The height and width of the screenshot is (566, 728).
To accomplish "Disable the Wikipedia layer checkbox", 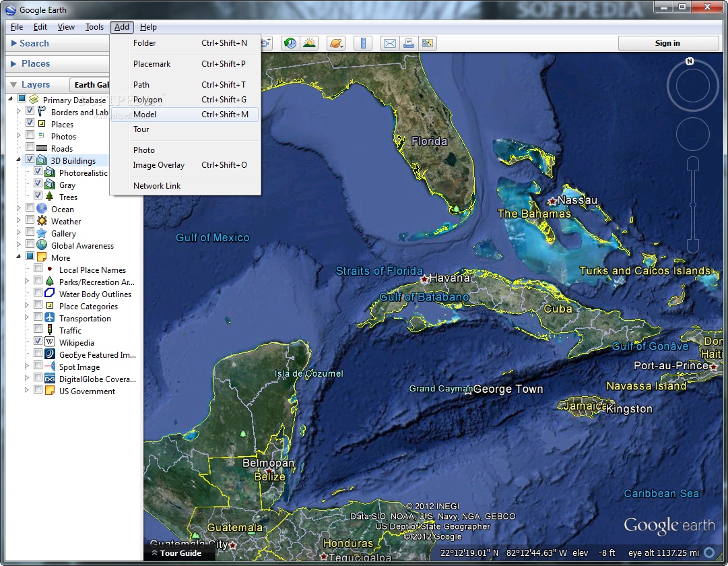I will click(38, 341).
